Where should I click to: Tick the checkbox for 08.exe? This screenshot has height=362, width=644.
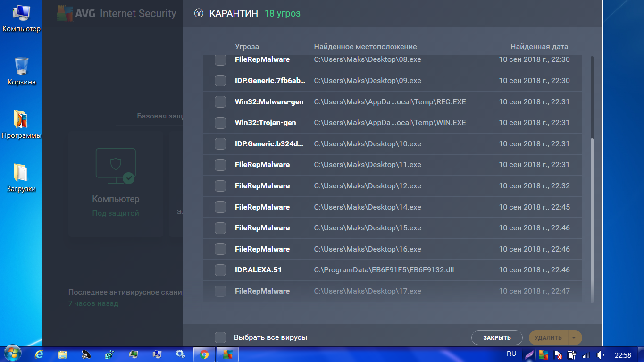click(x=220, y=60)
